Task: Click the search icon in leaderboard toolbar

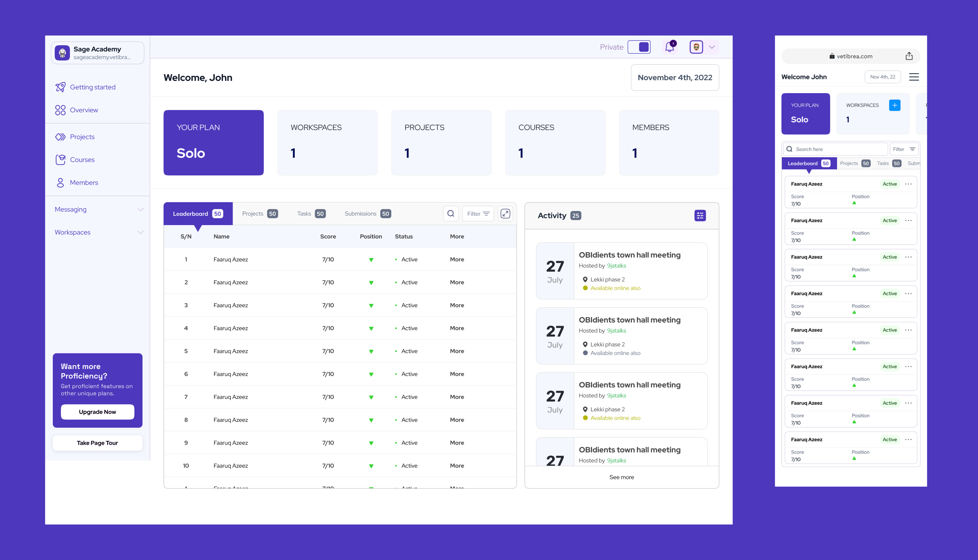Action: (x=451, y=213)
